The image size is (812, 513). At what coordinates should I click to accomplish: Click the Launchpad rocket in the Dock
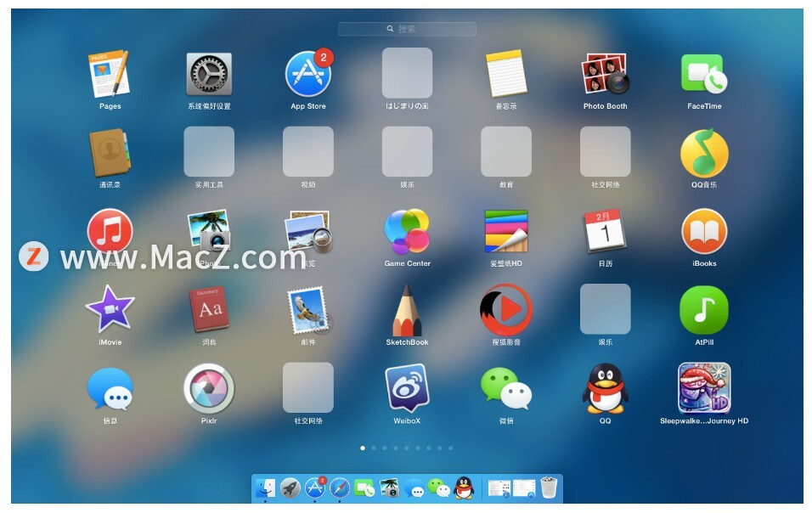[290, 488]
